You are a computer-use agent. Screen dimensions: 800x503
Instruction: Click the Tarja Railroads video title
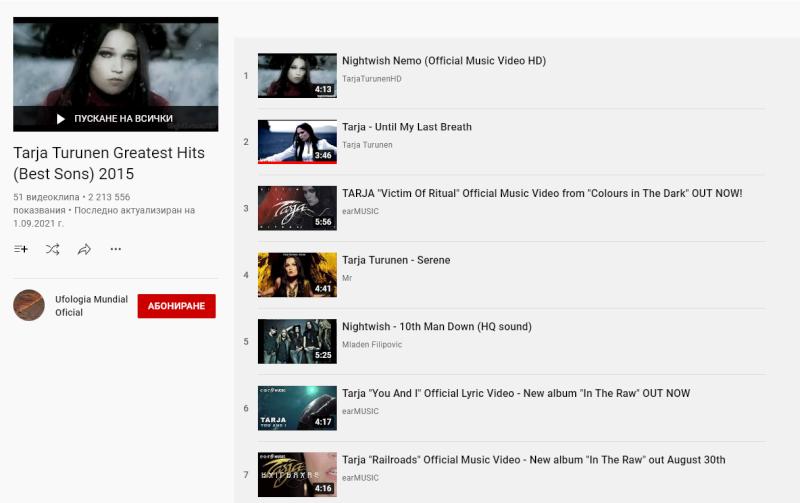pos(534,460)
